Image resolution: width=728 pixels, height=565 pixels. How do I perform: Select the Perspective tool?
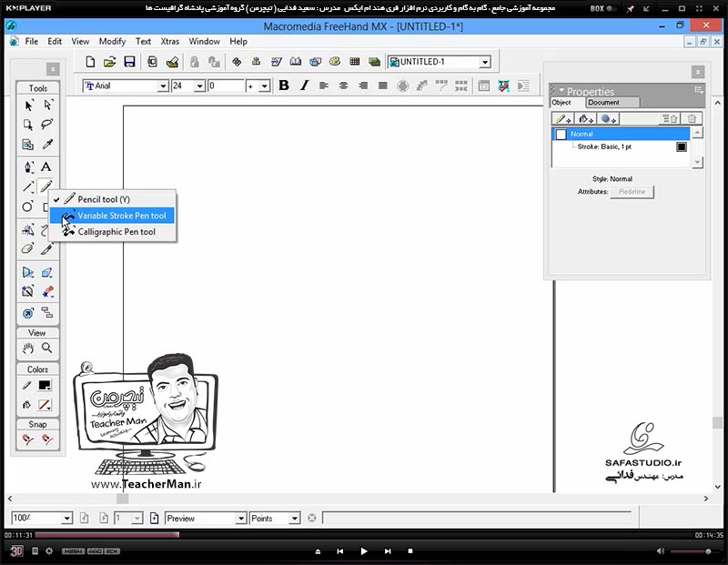click(x=28, y=272)
